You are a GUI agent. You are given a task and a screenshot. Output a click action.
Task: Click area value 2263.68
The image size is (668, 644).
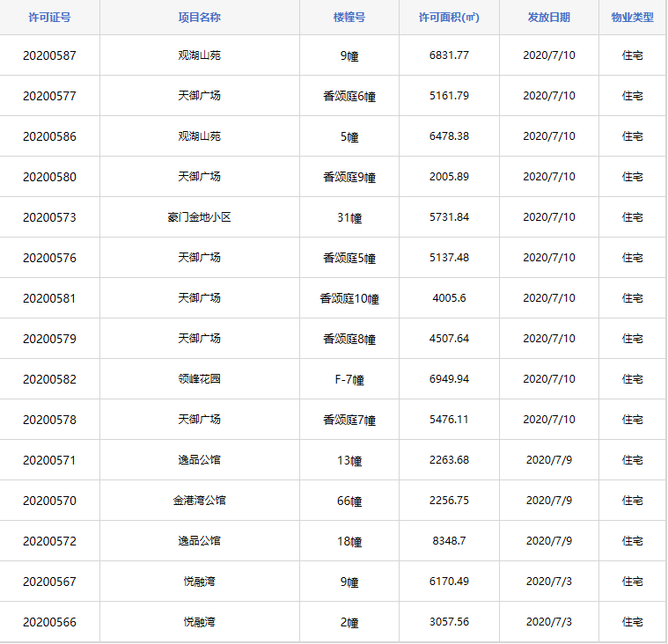(x=449, y=460)
